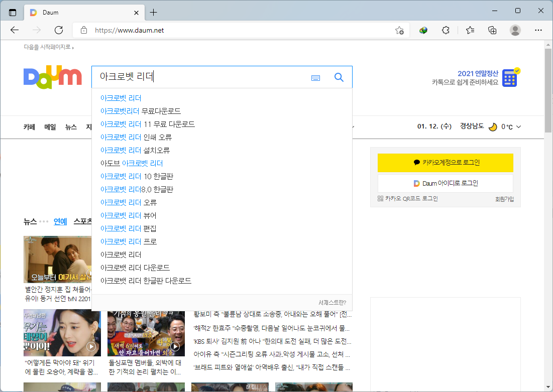This screenshot has width=553, height=392.
Task: Select suggestion 아크로벳리더 무료다운로드
Action: 140,111
